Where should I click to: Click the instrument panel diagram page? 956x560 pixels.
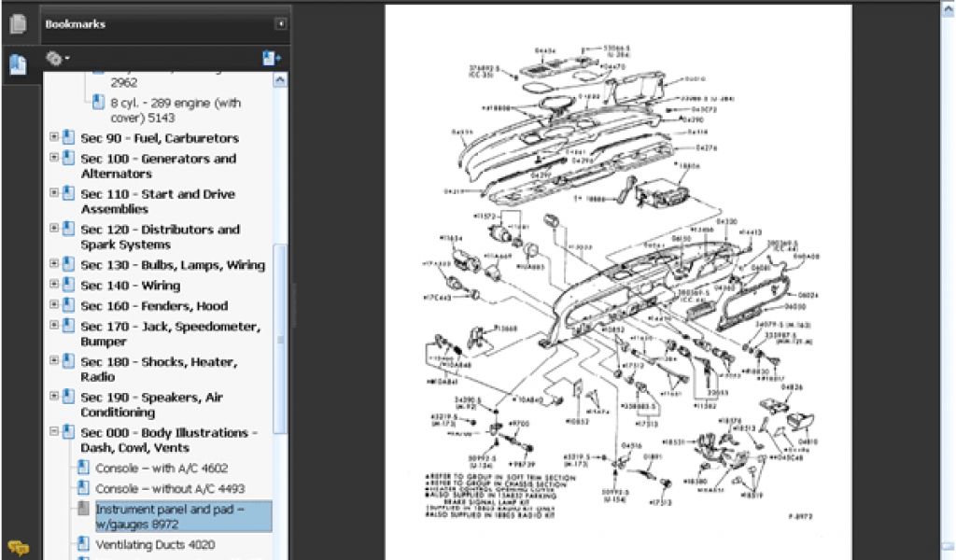pyautogui.click(x=618, y=280)
